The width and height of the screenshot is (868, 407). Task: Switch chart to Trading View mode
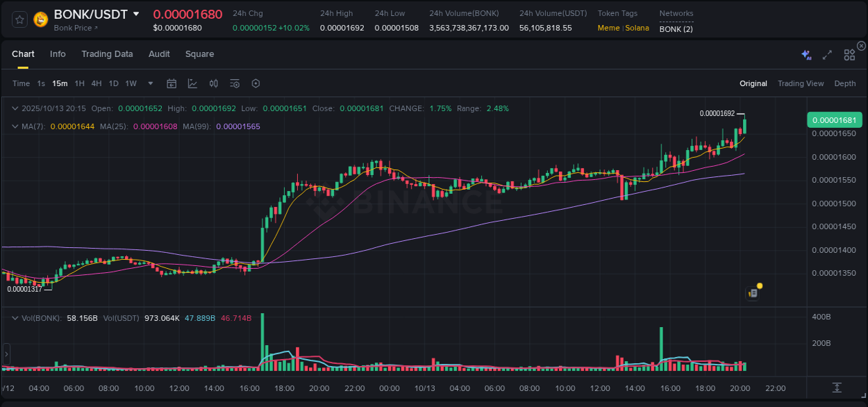pos(801,83)
